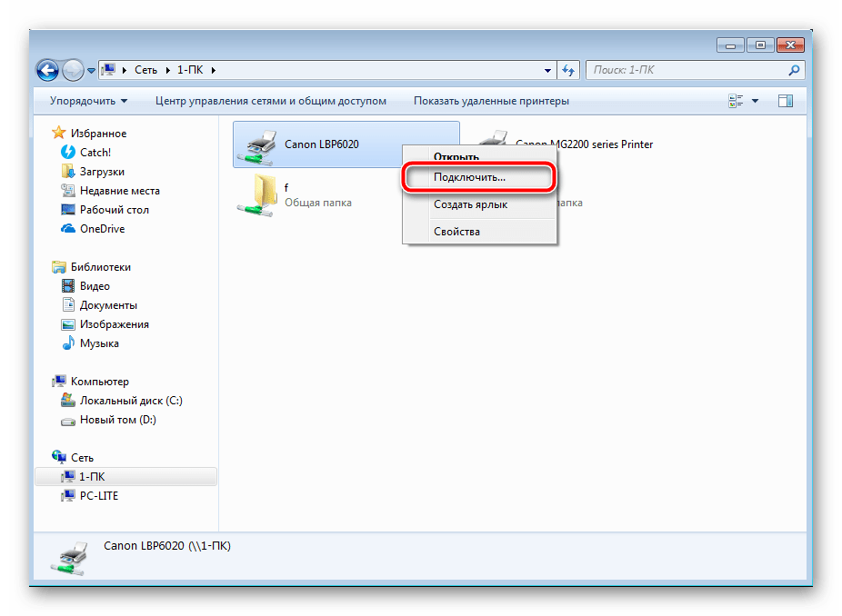Open the Загрузки downloads folder
The height and width of the screenshot is (616, 842).
click(x=102, y=172)
